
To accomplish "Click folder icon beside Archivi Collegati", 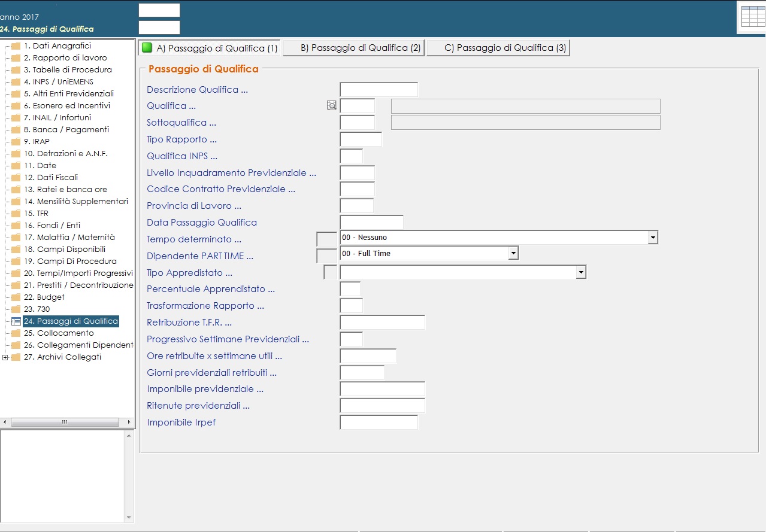I will pos(16,357).
